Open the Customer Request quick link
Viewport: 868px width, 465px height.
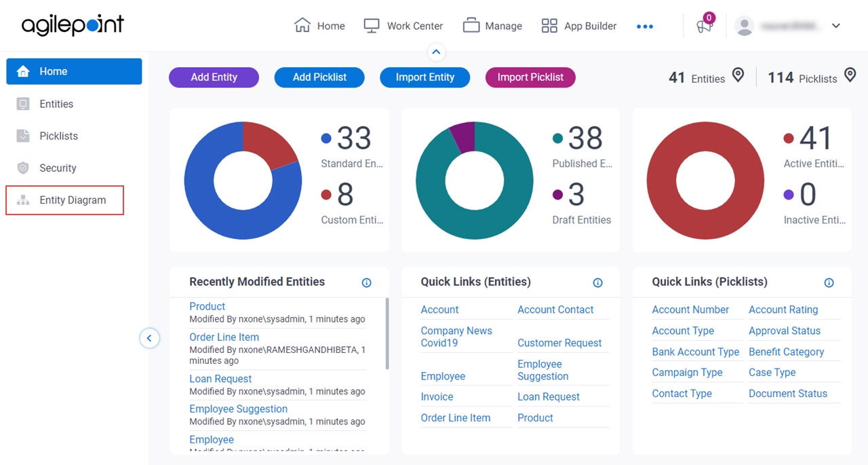[559, 343]
